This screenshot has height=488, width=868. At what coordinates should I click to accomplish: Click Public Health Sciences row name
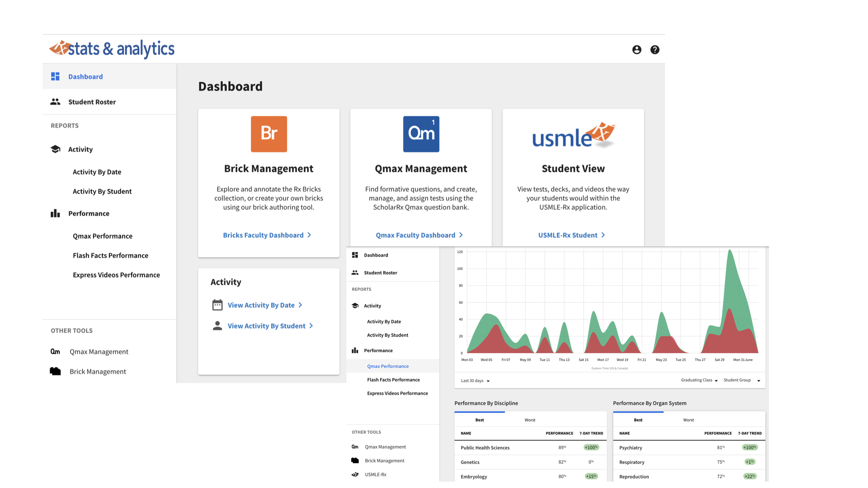[485, 448]
